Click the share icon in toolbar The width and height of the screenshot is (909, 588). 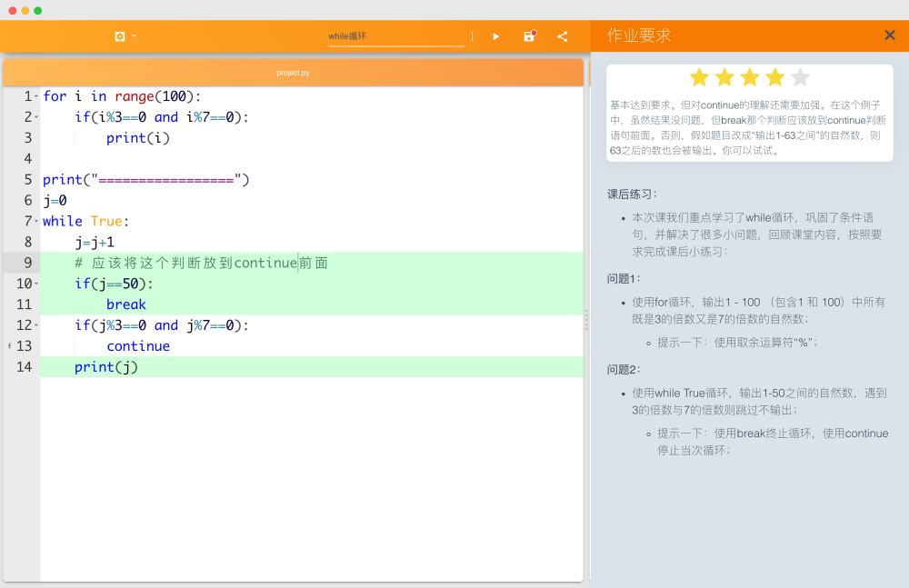(x=563, y=36)
